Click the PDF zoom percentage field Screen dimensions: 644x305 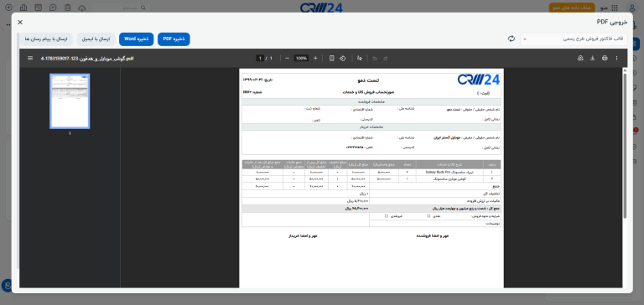[x=302, y=59]
